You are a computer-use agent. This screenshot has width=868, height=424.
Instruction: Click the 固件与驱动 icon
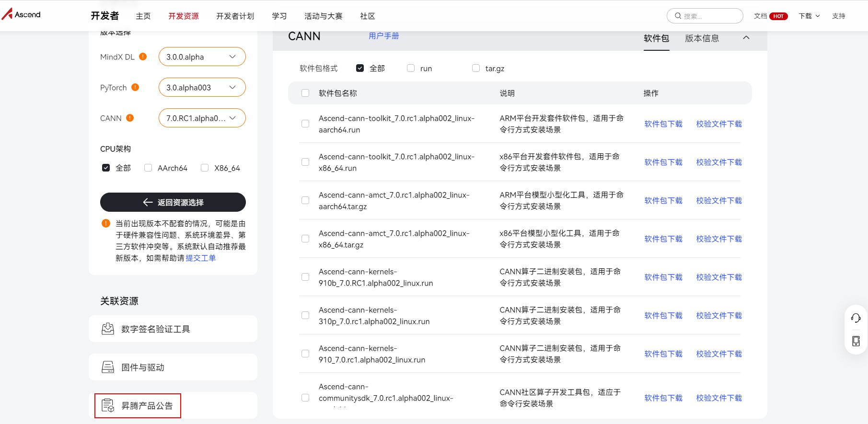click(108, 367)
